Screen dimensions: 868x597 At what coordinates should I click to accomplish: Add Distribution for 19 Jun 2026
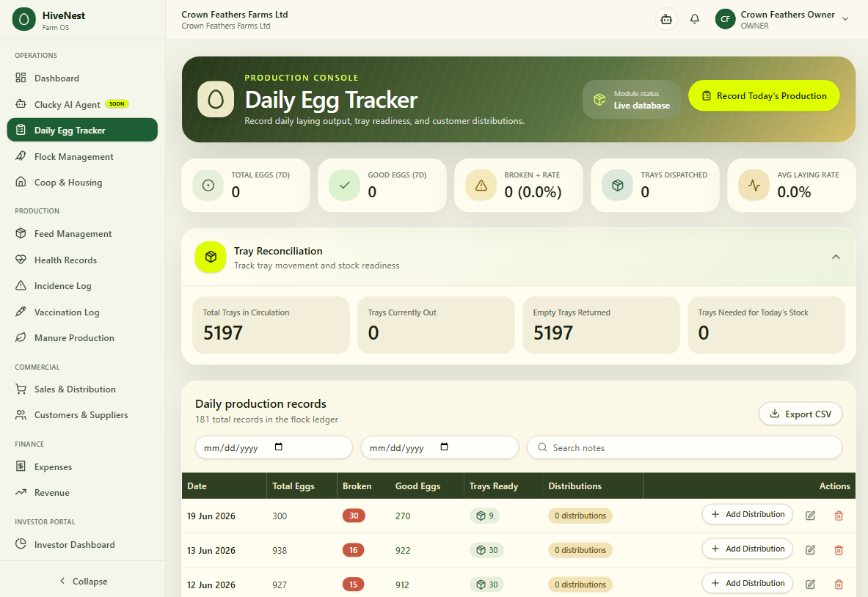point(748,515)
